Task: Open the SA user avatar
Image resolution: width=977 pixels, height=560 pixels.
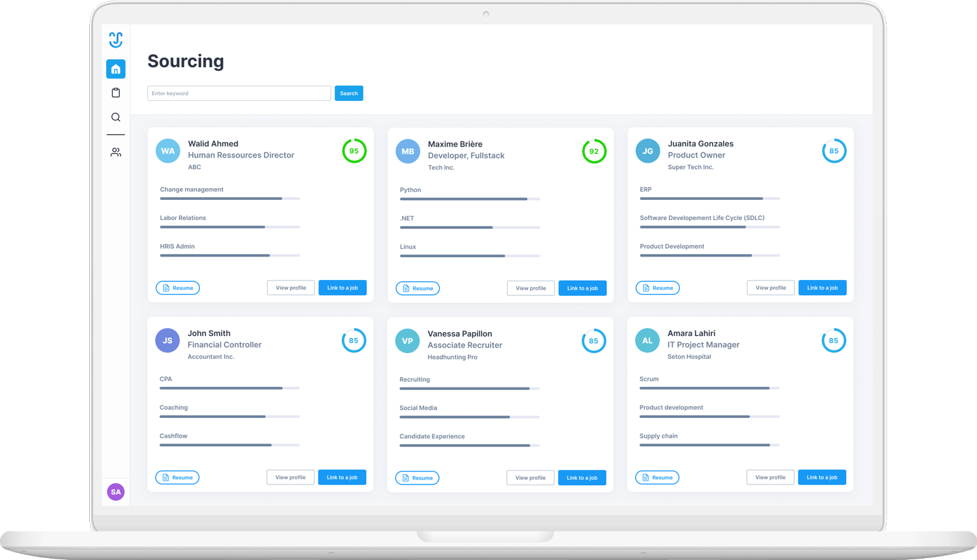Action: 116,492
